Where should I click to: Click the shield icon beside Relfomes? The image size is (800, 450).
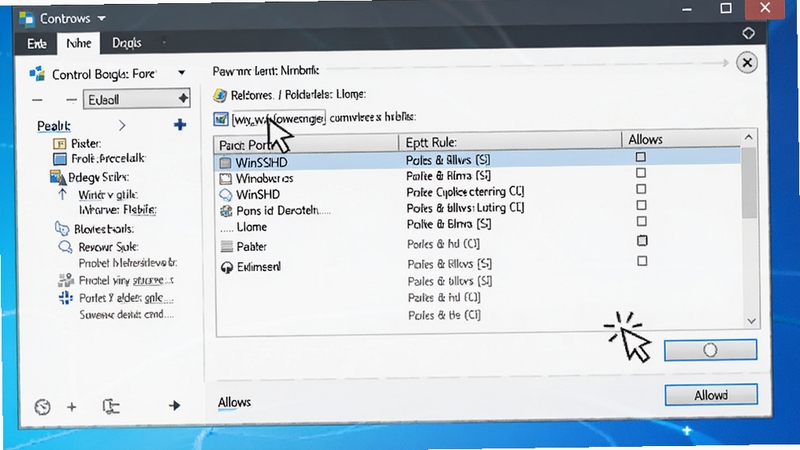(220, 95)
